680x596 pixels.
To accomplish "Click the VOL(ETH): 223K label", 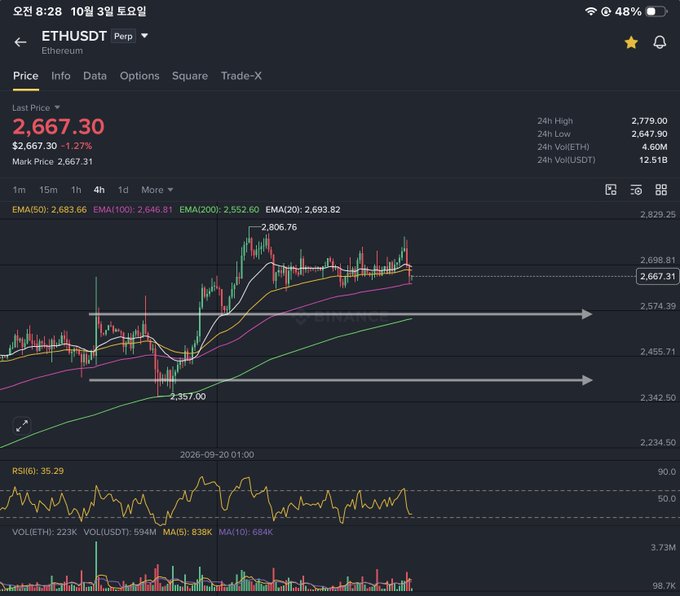I will coord(45,532).
